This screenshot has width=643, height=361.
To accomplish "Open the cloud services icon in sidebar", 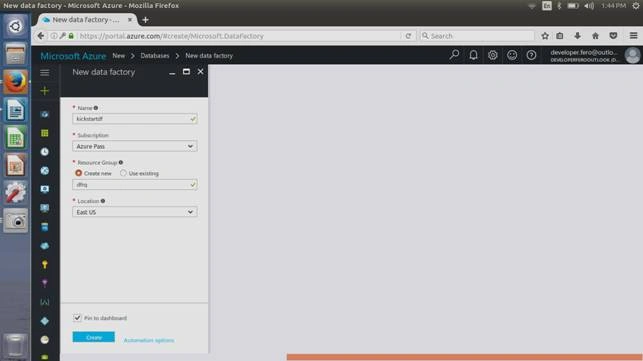I will tap(45, 246).
